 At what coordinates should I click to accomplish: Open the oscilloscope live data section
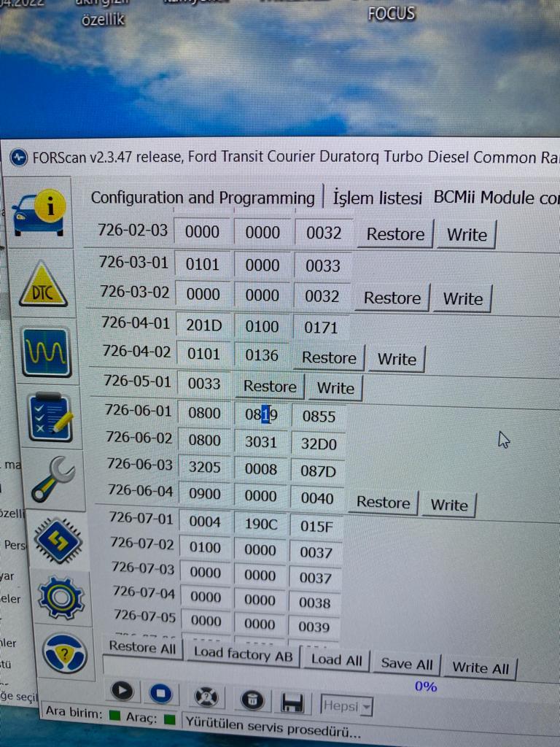point(47,352)
